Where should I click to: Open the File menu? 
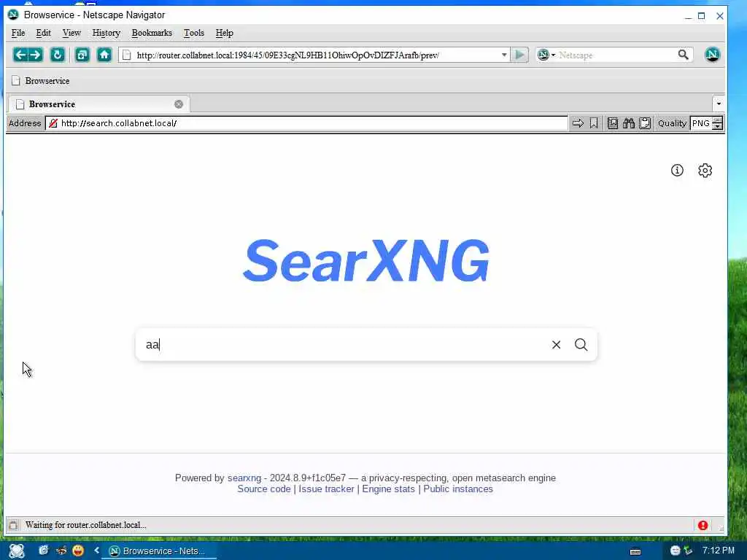click(18, 33)
